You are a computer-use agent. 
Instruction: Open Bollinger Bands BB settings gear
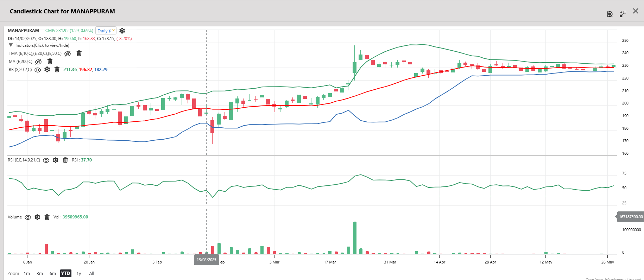tap(47, 69)
